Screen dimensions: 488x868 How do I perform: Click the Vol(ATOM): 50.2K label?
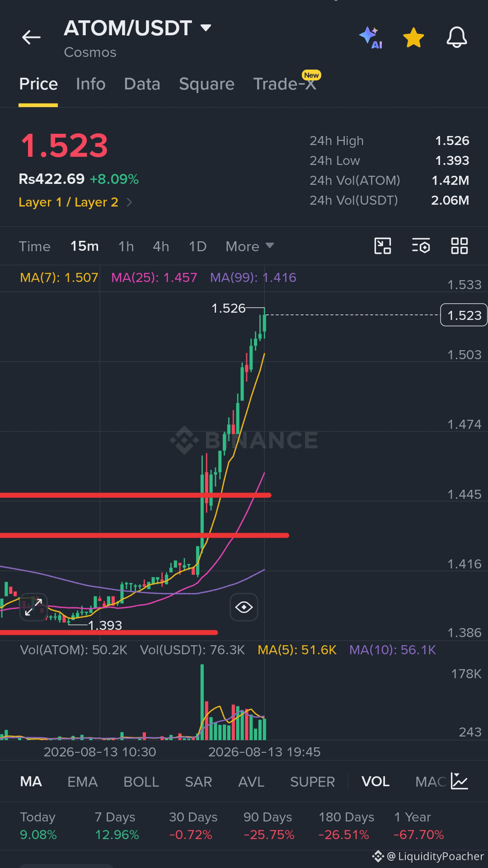[x=74, y=650]
